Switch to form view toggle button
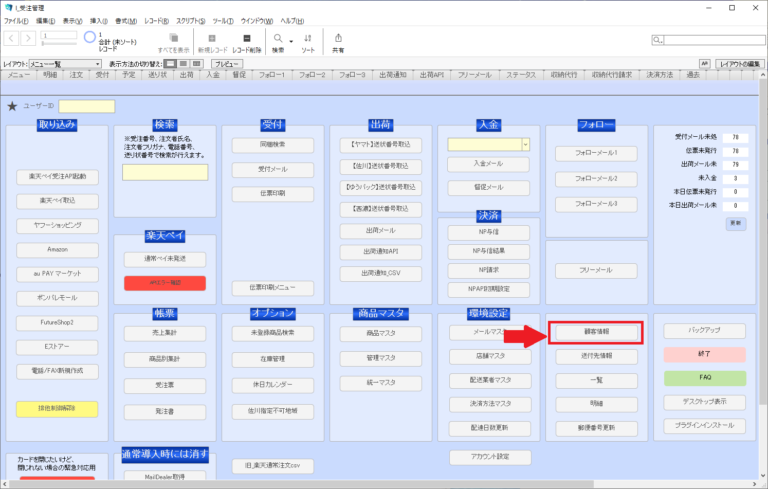This screenshot has height=489, width=768. (170, 63)
